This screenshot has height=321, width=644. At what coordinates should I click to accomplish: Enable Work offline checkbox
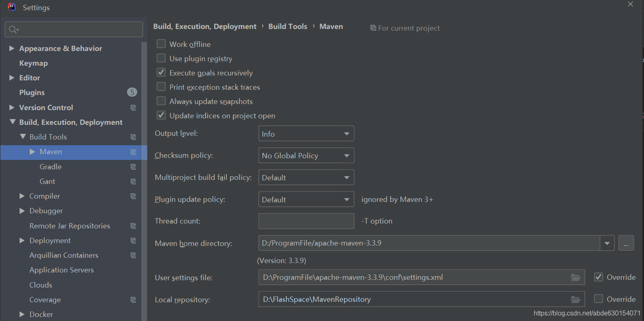(161, 44)
